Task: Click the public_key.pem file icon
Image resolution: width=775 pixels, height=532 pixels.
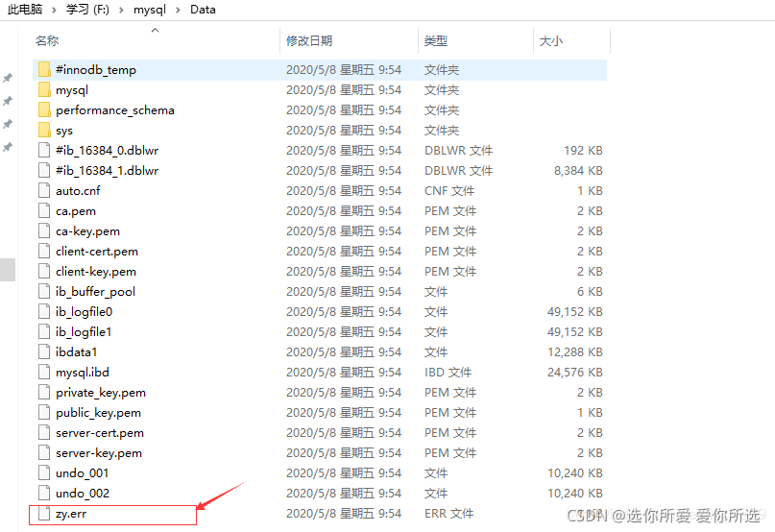Action: 44,413
